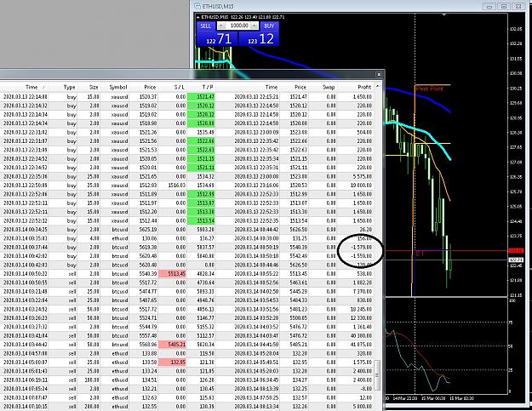This screenshot has width=532, height=411.
Task: Select close time 2020.03.13 23:16:06
Action: point(256,186)
